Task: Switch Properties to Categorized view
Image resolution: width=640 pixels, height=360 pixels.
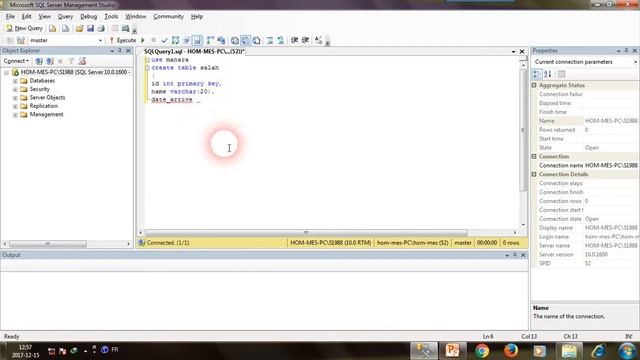Action: coord(537,74)
